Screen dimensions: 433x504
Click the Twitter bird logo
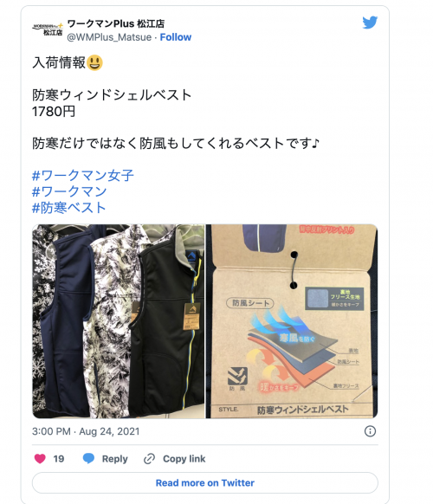[370, 23]
